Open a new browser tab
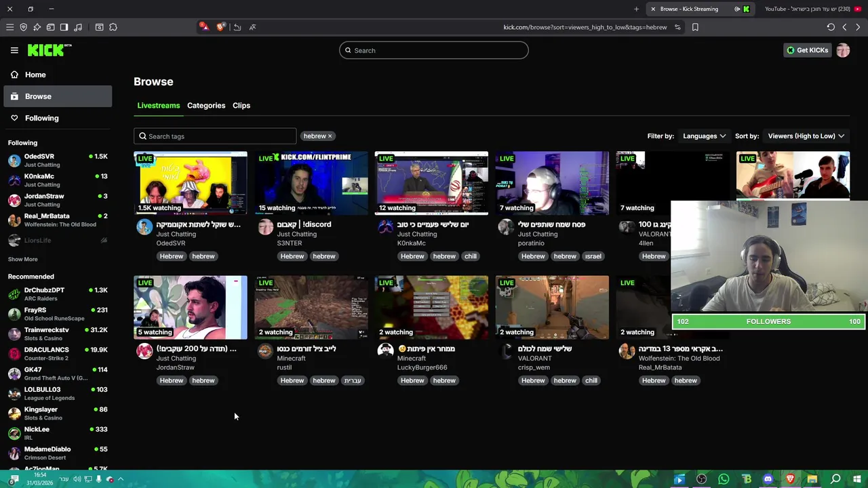Screen dimensions: 868x488 636,9
